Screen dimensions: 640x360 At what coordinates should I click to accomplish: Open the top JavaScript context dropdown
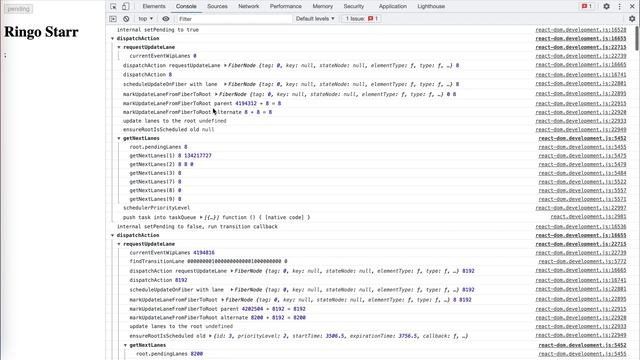coord(145,19)
